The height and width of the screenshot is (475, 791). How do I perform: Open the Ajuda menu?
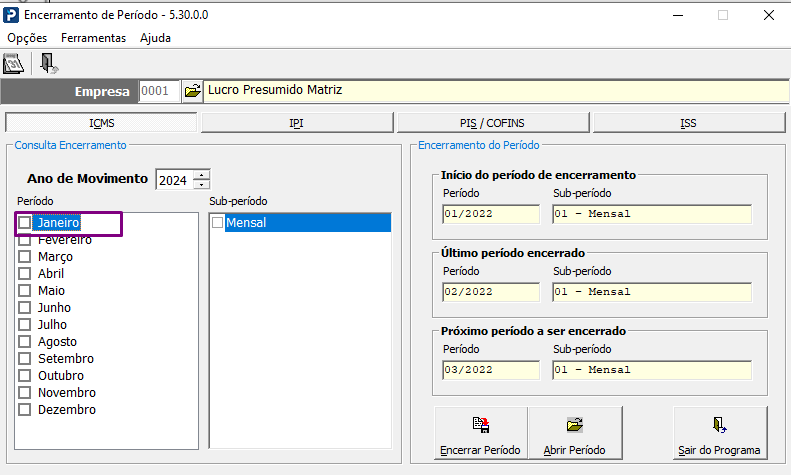click(x=155, y=38)
